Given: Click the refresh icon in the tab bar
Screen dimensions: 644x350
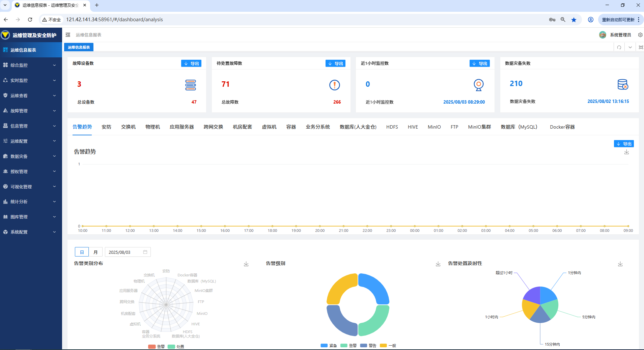Looking at the screenshot, I should [619, 47].
